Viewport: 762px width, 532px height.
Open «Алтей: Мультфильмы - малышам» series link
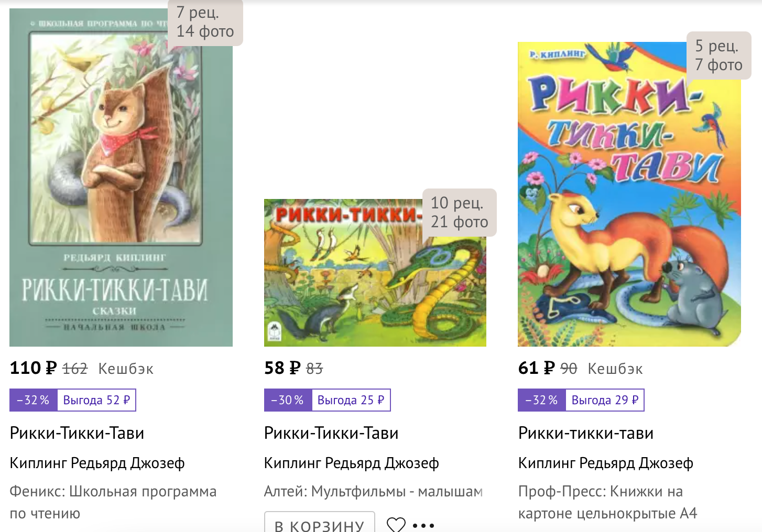[x=373, y=492]
